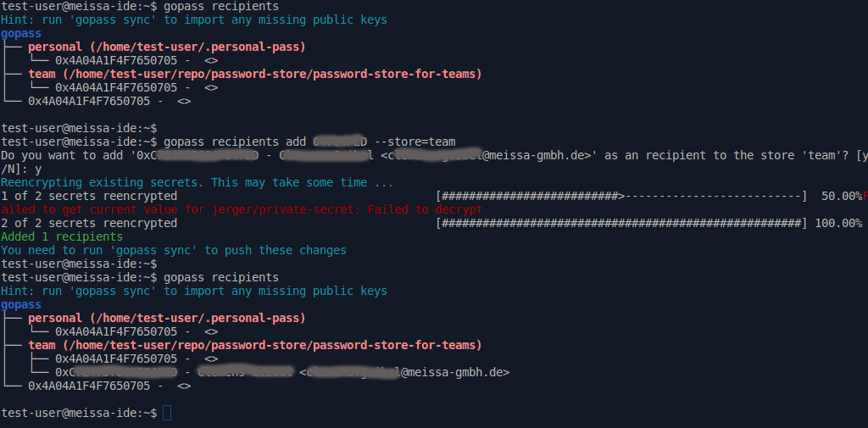Click the lower blue 'gopass' tree root
This screenshot has width=868, height=428.
tap(21, 304)
